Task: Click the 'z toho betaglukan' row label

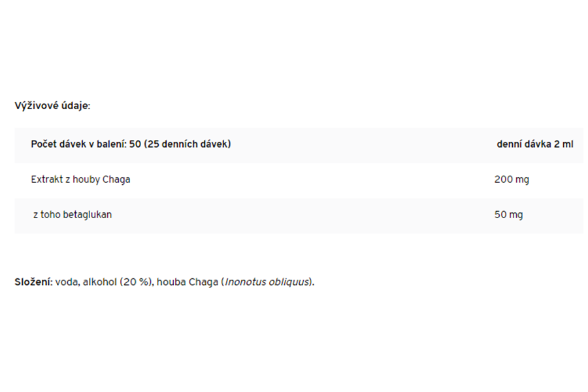Action: pyautogui.click(x=72, y=214)
